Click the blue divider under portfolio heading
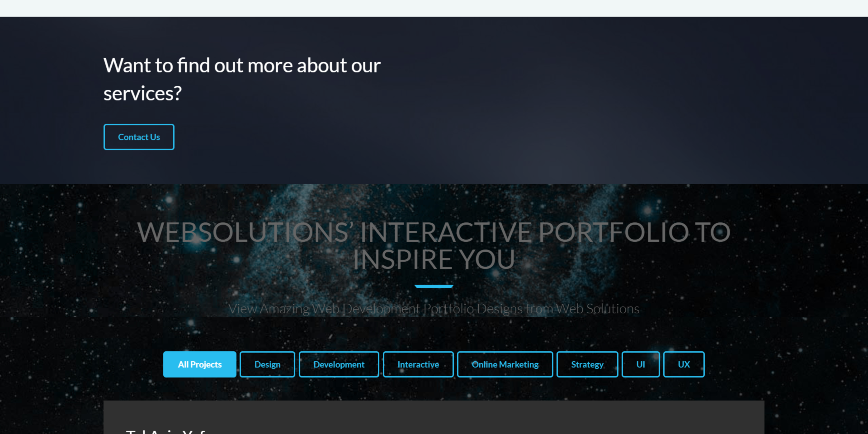The width and height of the screenshot is (868, 434). pyautogui.click(x=434, y=286)
